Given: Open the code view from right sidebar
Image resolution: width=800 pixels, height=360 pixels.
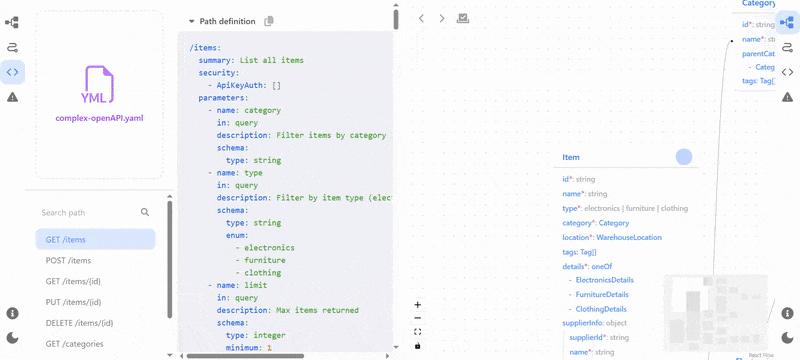Looking at the screenshot, I should 787,72.
